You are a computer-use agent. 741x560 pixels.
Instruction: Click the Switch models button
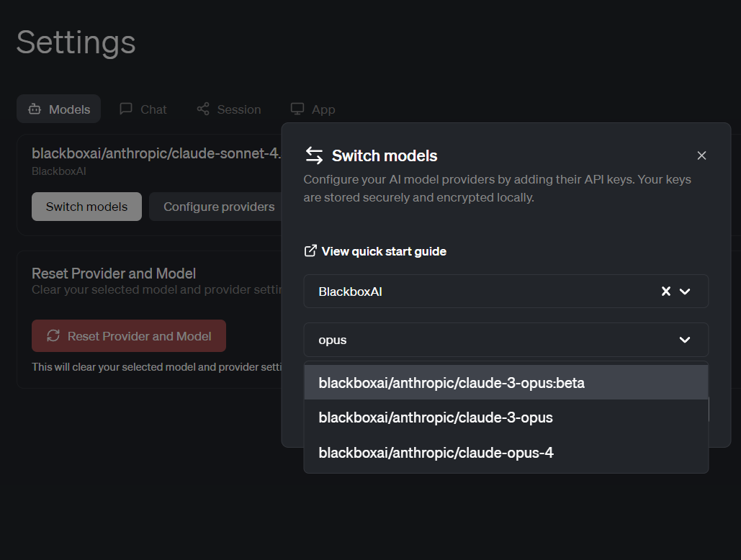click(x=86, y=207)
